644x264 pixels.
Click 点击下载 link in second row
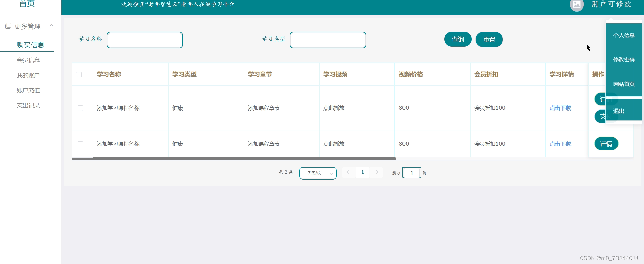tap(560, 144)
